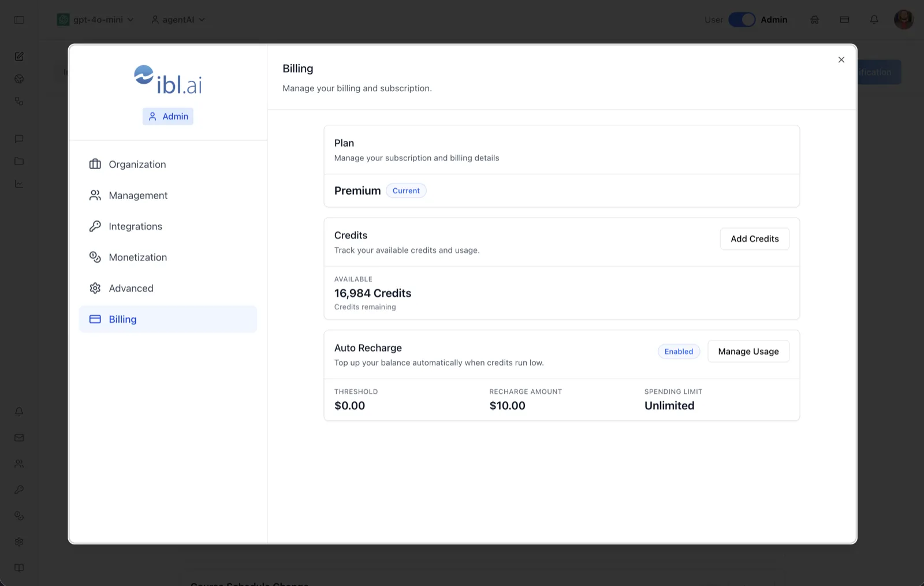
Task: Open the Management settings section
Action: click(167, 195)
